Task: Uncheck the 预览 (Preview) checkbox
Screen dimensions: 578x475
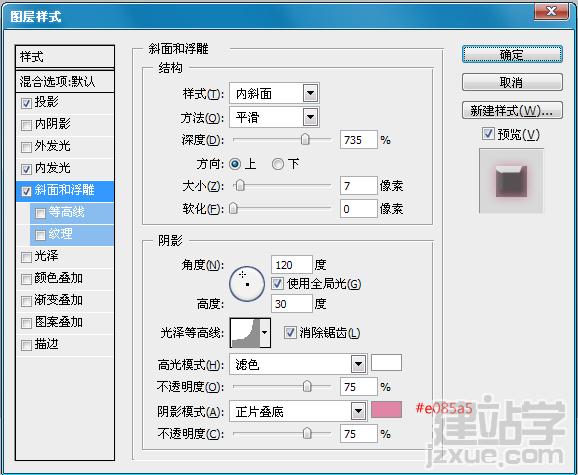Action: [x=488, y=134]
